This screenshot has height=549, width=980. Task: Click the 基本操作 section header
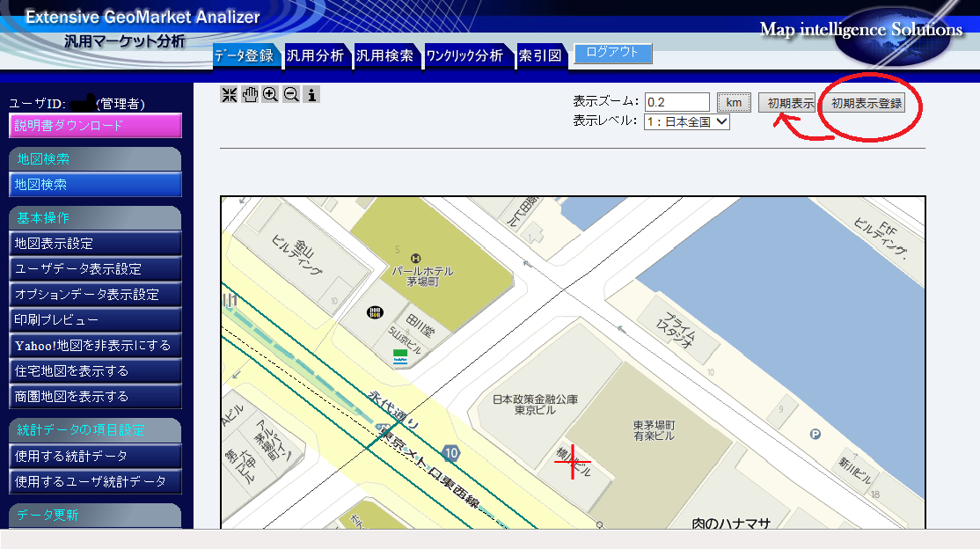[x=96, y=217]
